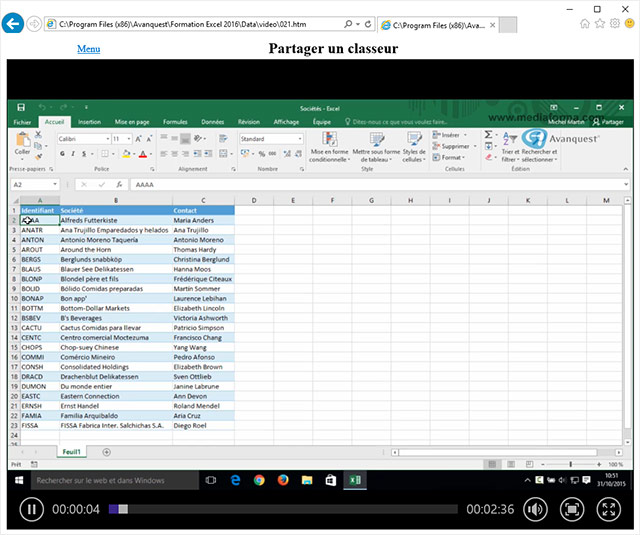This screenshot has width=640, height=535.
Task: Toggle center text horizontally
Action: pyautogui.click(x=174, y=153)
